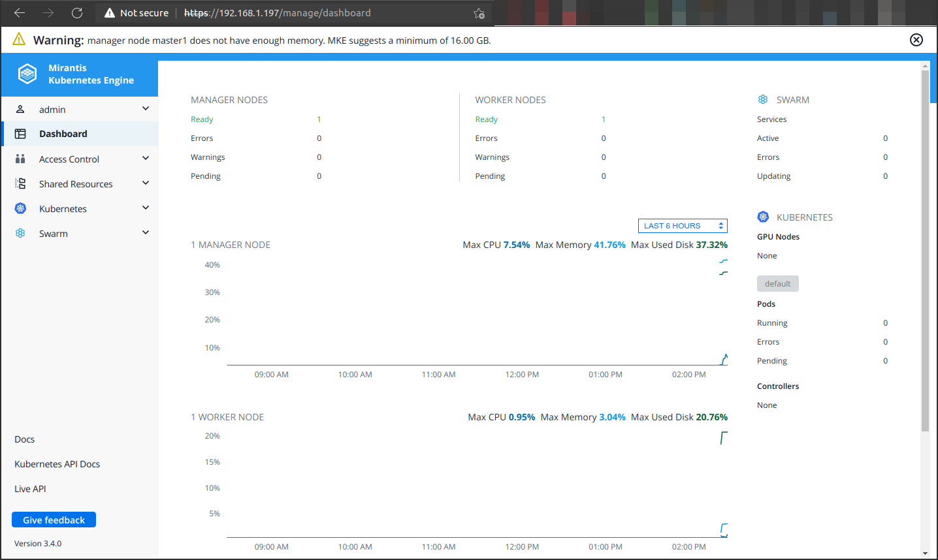This screenshot has width=938, height=560.
Task: Expand the Kubernetes sidebar chevron
Action: [x=146, y=208]
